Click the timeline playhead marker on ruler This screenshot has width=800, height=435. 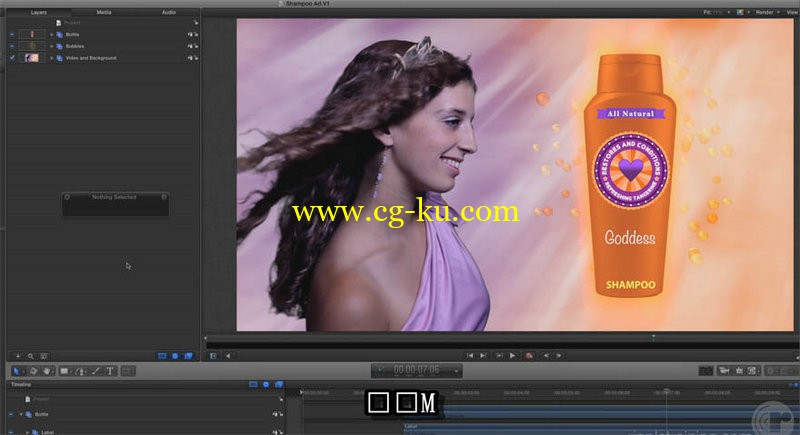[x=666, y=392]
